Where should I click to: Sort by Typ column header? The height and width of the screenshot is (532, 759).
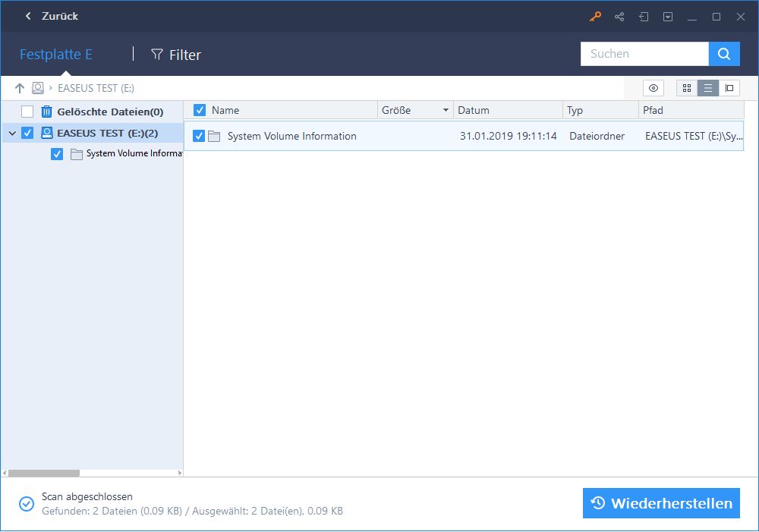[575, 110]
